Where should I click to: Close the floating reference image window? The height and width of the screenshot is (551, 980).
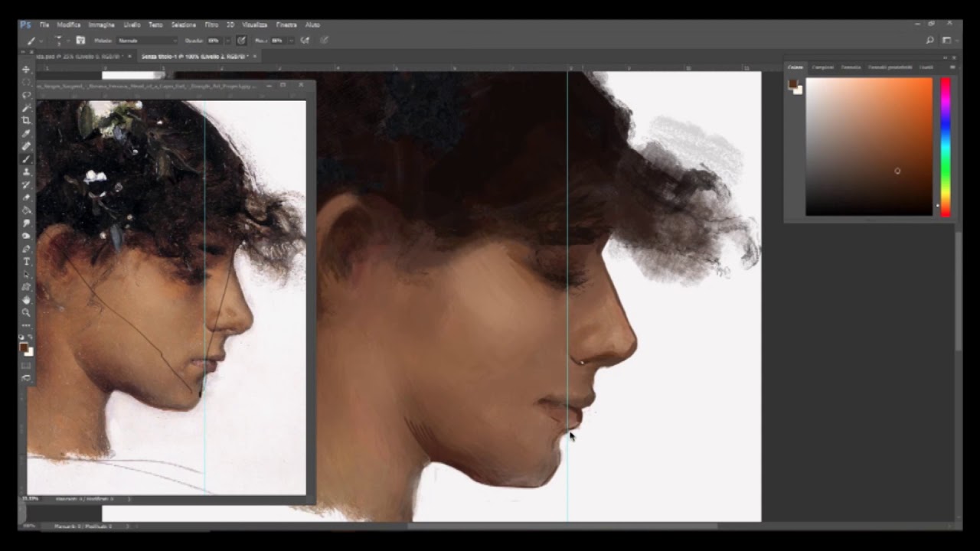301,86
